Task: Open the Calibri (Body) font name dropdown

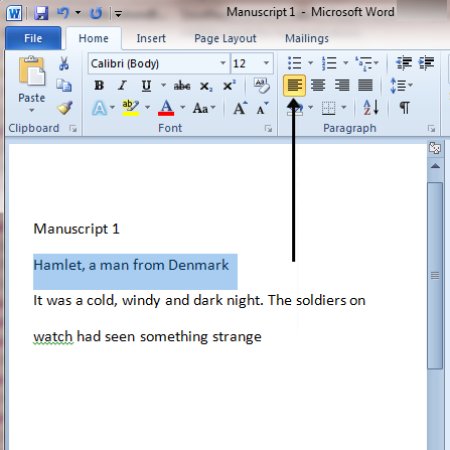Action: pyautogui.click(x=223, y=63)
